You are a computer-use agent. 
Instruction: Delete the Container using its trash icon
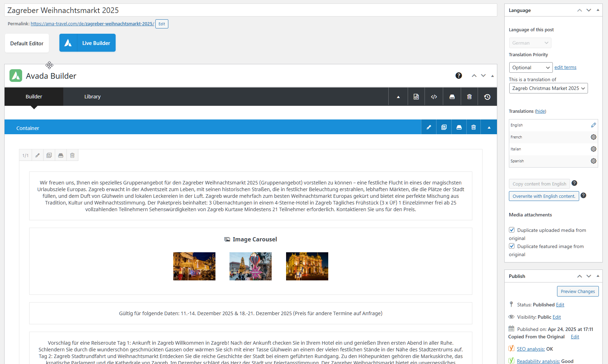(473, 128)
